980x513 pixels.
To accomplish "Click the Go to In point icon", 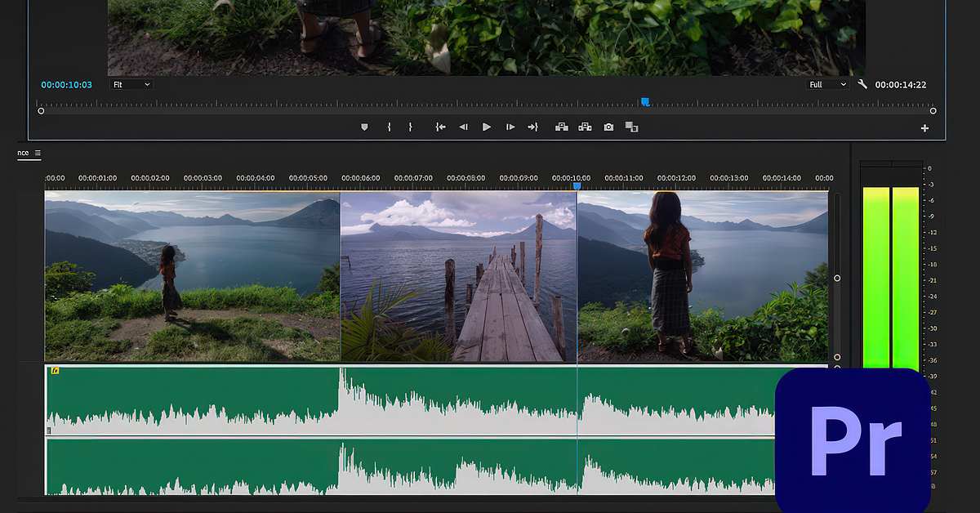I will [x=440, y=127].
